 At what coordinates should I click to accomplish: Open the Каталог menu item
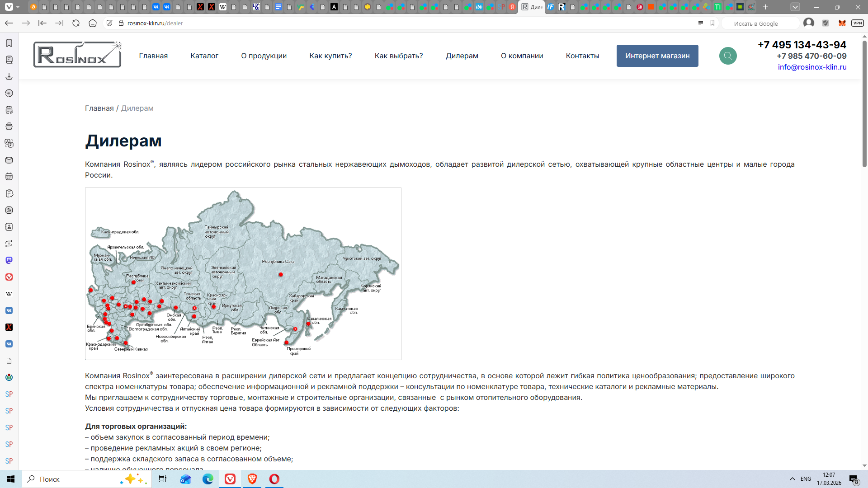click(x=204, y=56)
